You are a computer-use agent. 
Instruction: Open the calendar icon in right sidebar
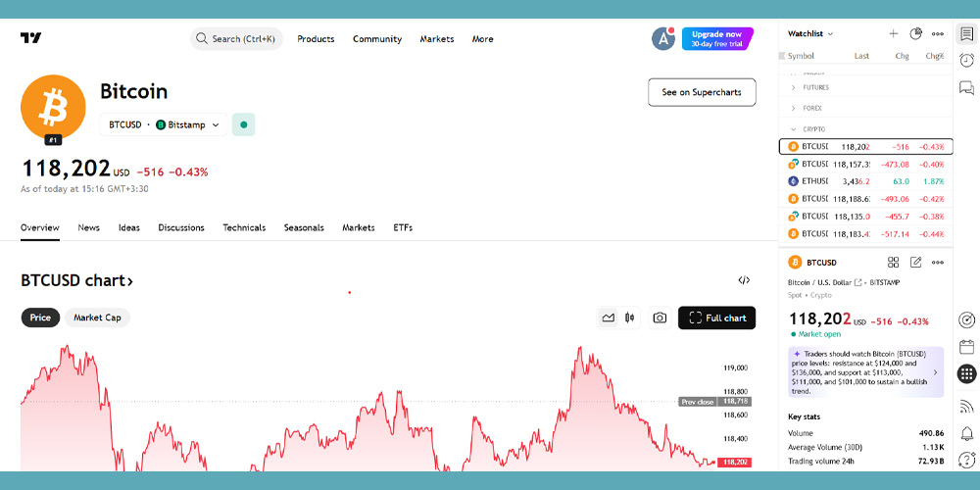[x=966, y=346]
